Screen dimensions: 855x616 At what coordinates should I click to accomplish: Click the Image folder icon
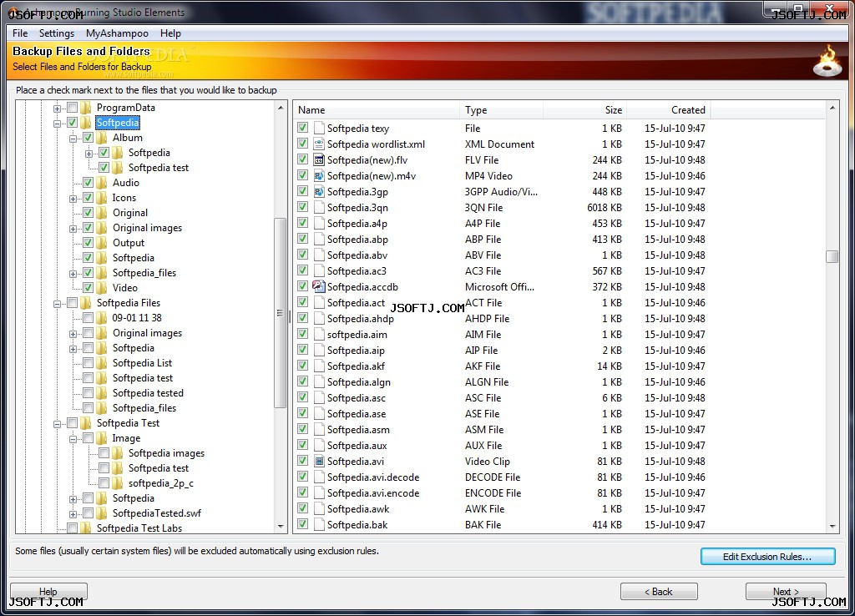point(102,438)
